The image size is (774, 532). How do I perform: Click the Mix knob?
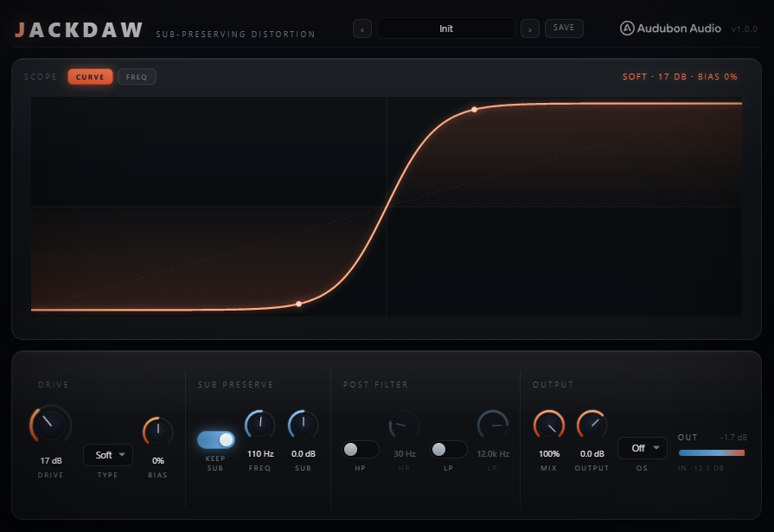click(549, 425)
